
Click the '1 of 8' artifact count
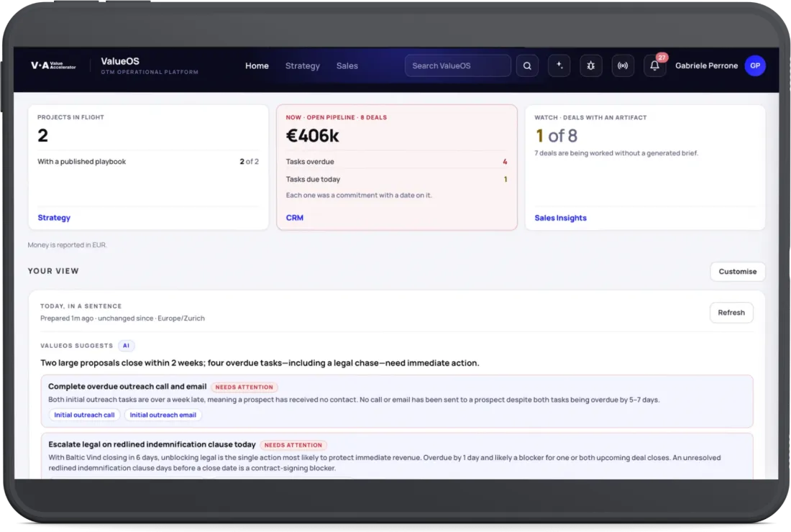556,136
